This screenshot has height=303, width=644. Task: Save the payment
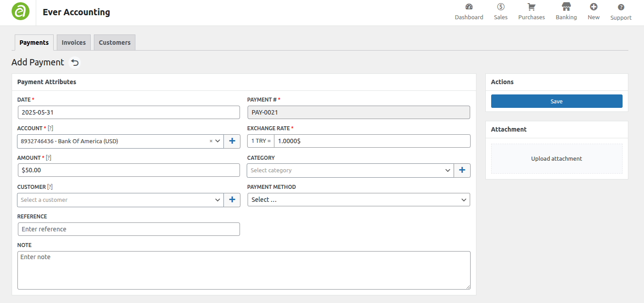click(556, 101)
